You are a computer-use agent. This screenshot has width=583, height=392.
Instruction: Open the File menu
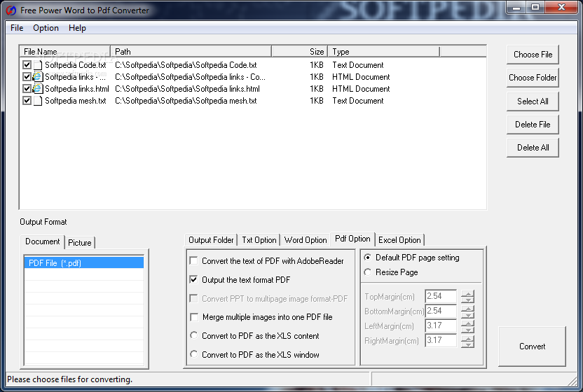[17, 28]
